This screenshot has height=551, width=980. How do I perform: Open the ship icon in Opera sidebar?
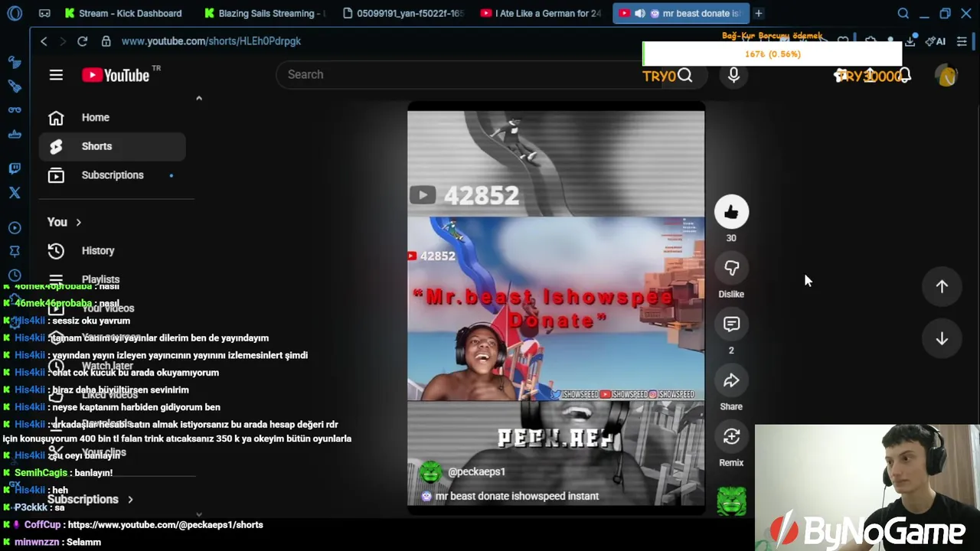pyautogui.click(x=15, y=134)
